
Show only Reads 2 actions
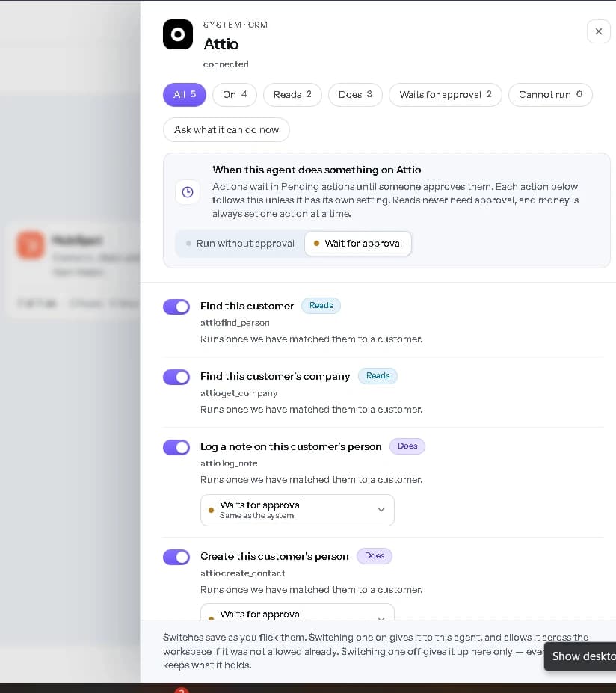pyautogui.click(x=292, y=95)
